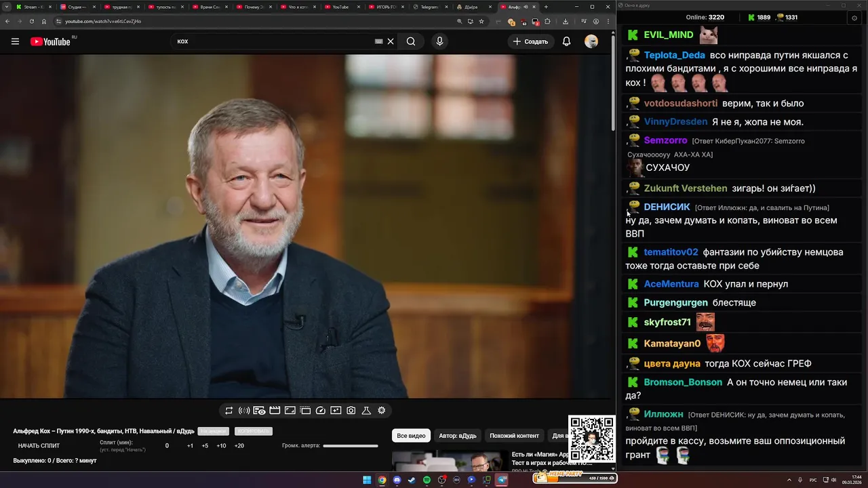
Task: Click the eye-overlay icon in player toolbar
Action: pyautogui.click(x=259, y=411)
